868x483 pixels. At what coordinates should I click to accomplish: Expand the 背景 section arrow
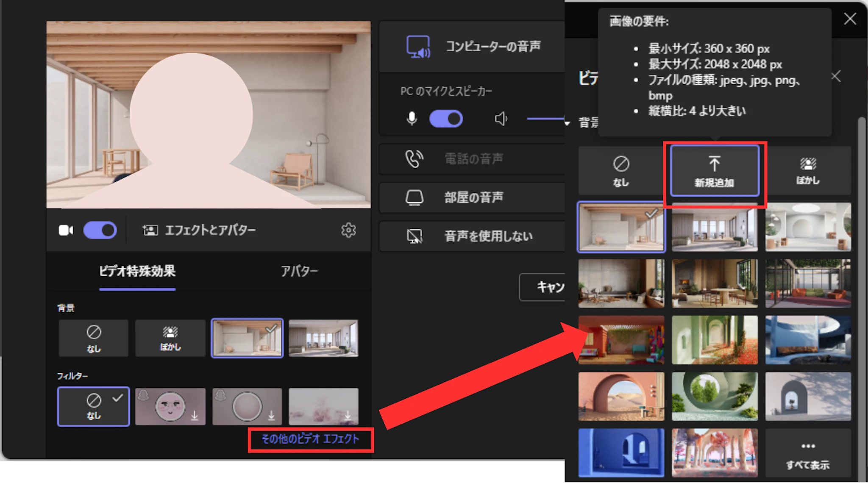(568, 123)
